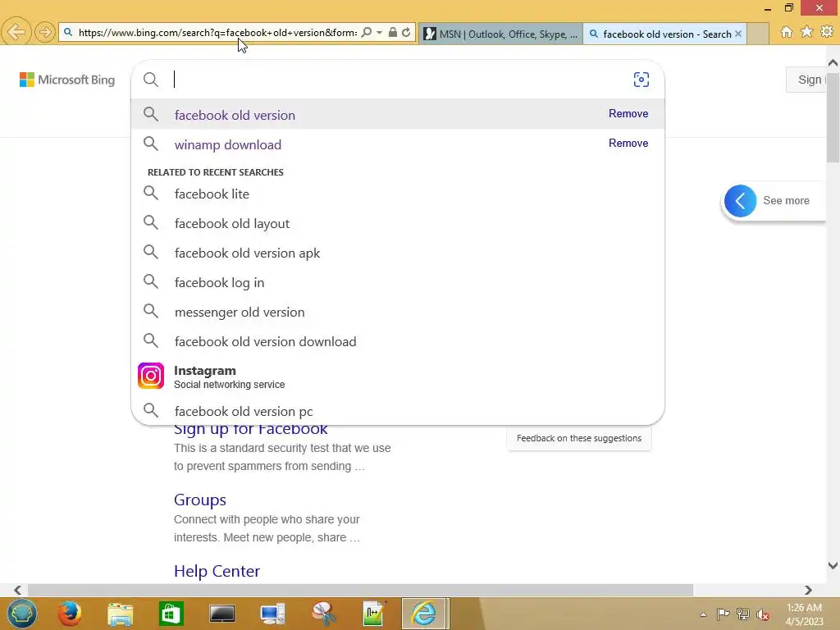Image resolution: width=840 pixels, height=630 pixels.
Task: Click Feedback on these suggestions
Action: coord(579,438)
